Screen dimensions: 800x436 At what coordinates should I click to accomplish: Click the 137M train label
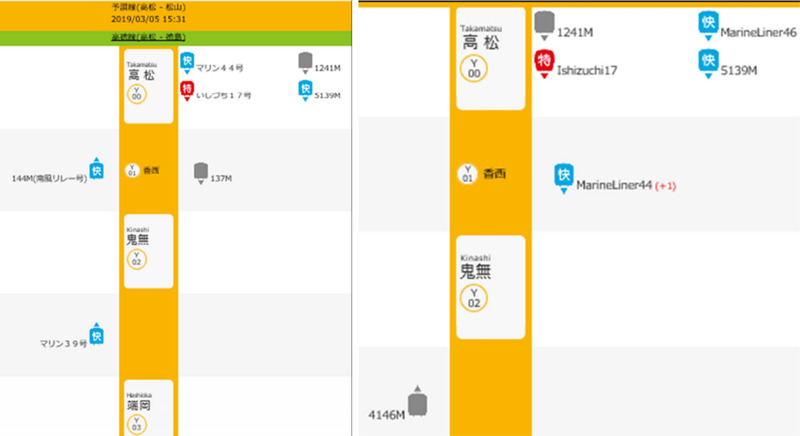click(221, 178)
